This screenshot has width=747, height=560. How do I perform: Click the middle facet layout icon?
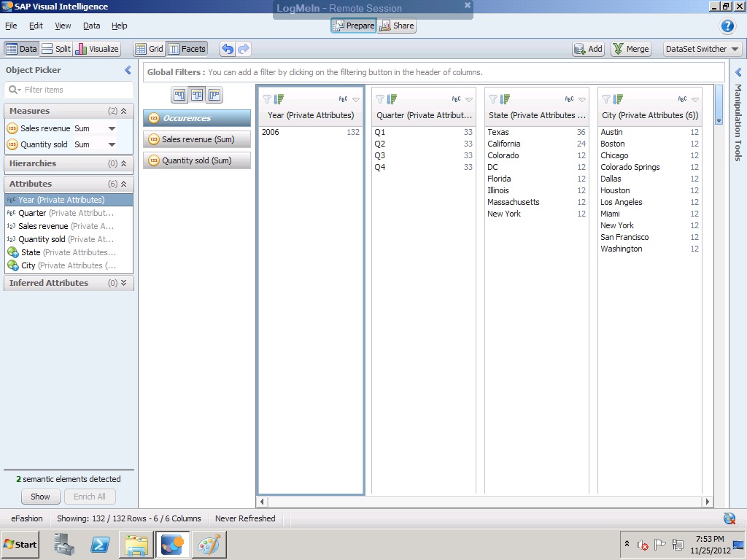point(197,96)
